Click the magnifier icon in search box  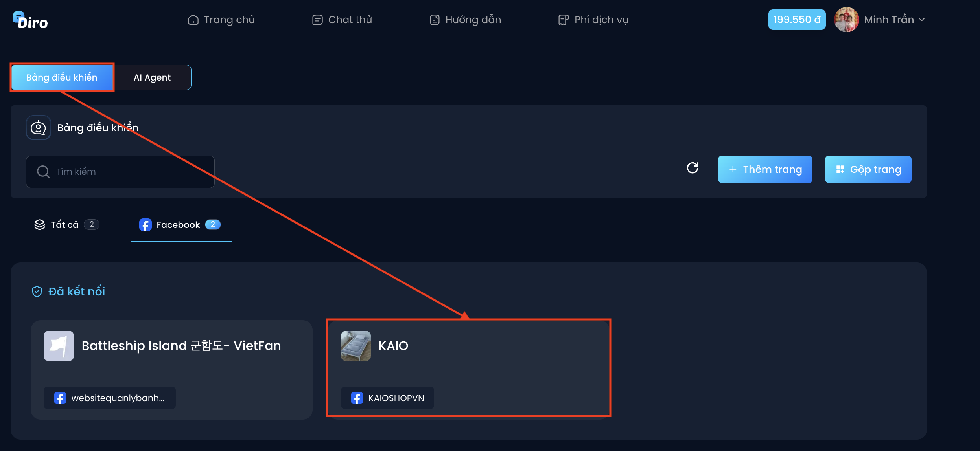point(43,172)
